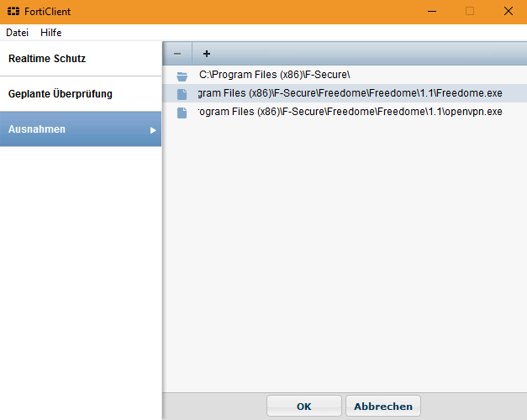Switch to Realtime Schutz section
Viewport: 527px width, 420px height.
[81, 59]
